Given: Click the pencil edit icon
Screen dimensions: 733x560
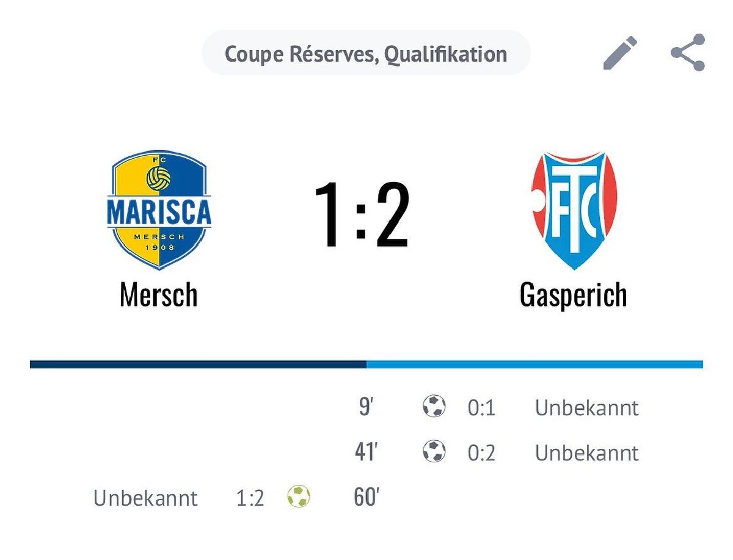Looking at the screenshot, I should (x=620, y=53).
